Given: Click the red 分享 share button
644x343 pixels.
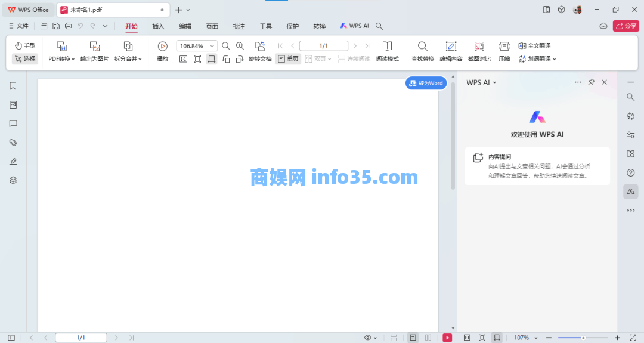Looking at the screenshot, I should [x=626, y=26].
